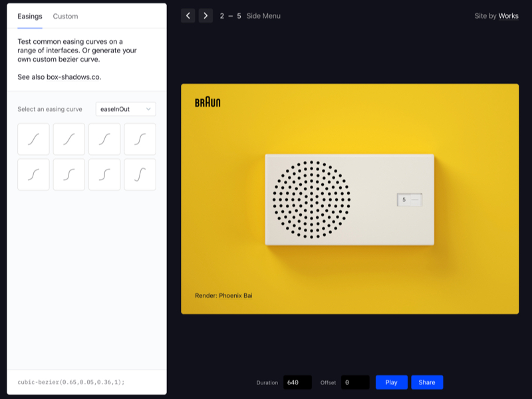Click the Offset input field
The image size is (532, 399).
coord(355,382)
